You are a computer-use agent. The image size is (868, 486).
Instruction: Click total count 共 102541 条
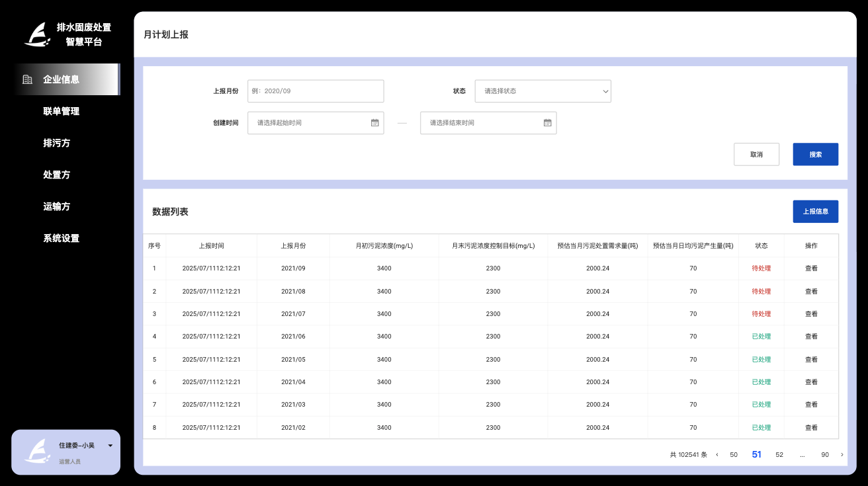click(689, 454)
